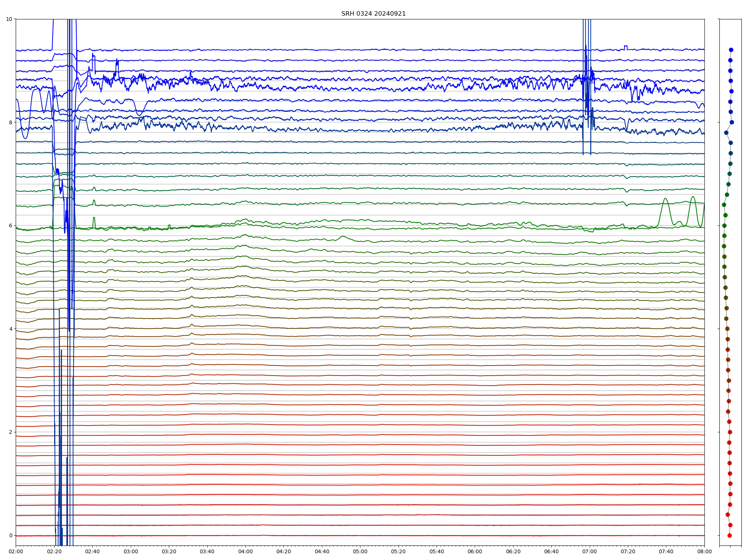Select the bottommost red dot in right panel
The height and width of the screenshot is (560, 747).
click(x=729, y=535)
